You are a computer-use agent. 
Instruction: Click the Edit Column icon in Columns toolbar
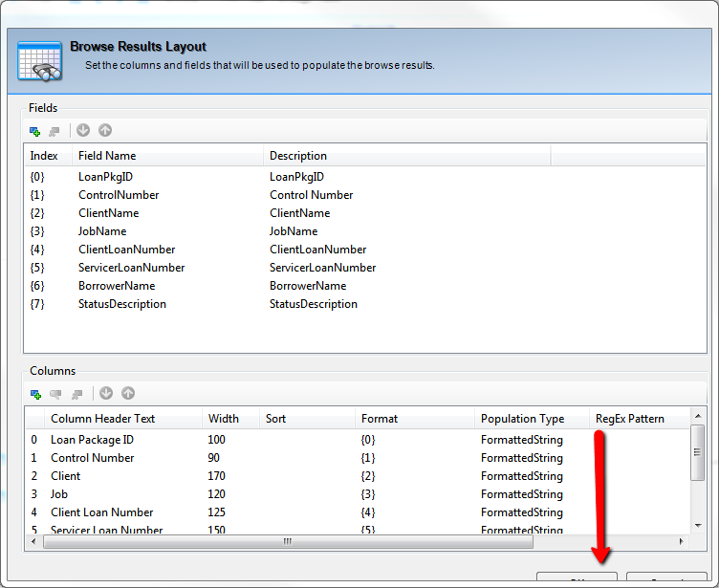click(x=55, y=394)
